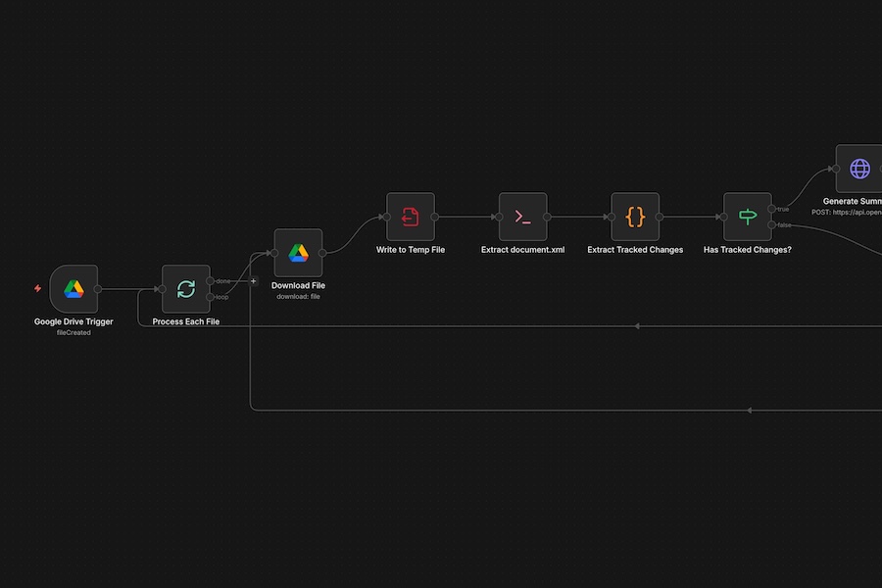Click the Google Drive Trigger output connector

[98, 289]
